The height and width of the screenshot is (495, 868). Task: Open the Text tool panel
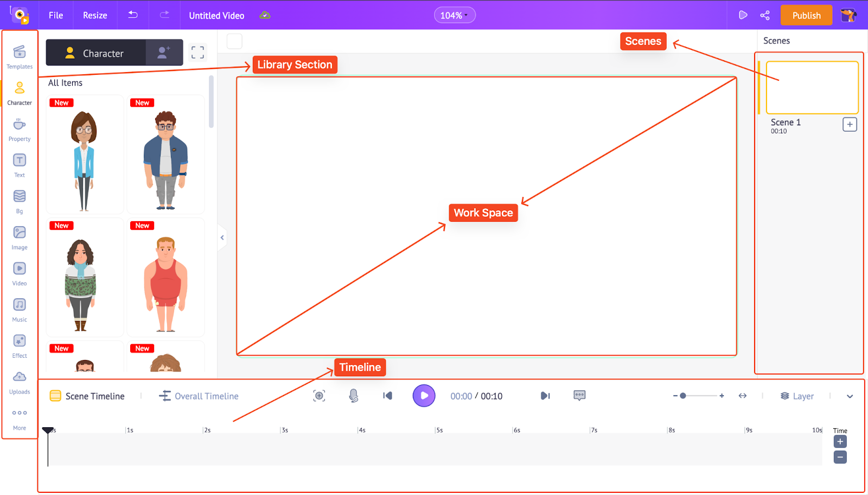coord(20,165)
